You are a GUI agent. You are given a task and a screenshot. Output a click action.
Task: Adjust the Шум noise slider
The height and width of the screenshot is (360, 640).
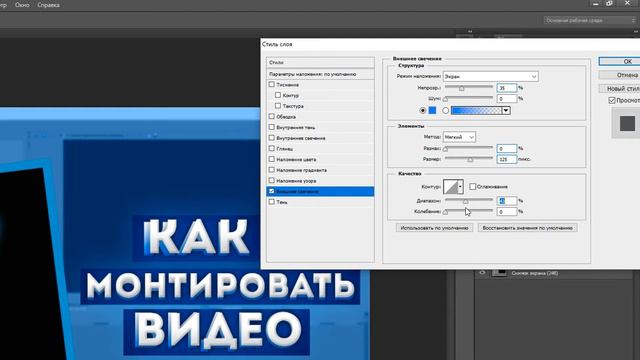click(446, 99)
